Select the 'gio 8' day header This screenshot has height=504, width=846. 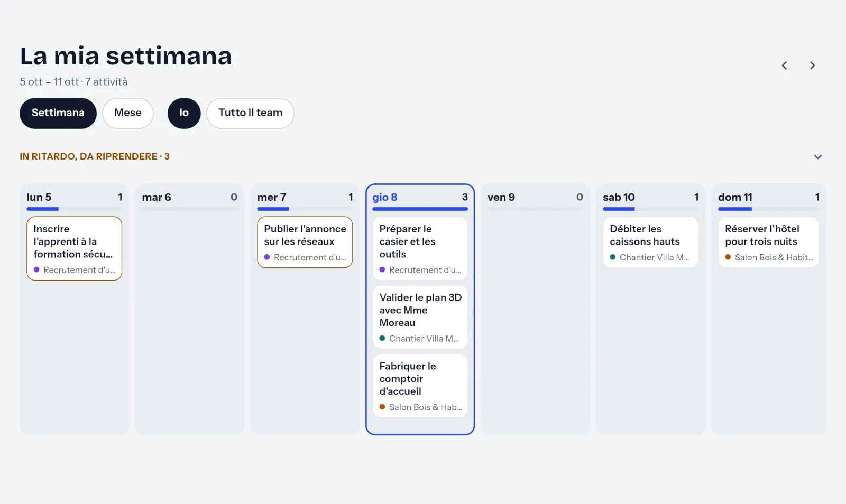385,197
